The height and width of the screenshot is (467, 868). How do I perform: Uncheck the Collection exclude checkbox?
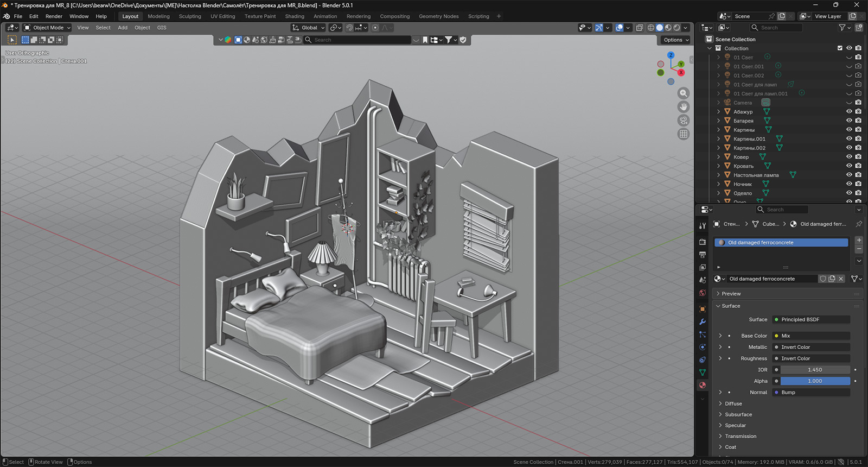pos(840,48)
